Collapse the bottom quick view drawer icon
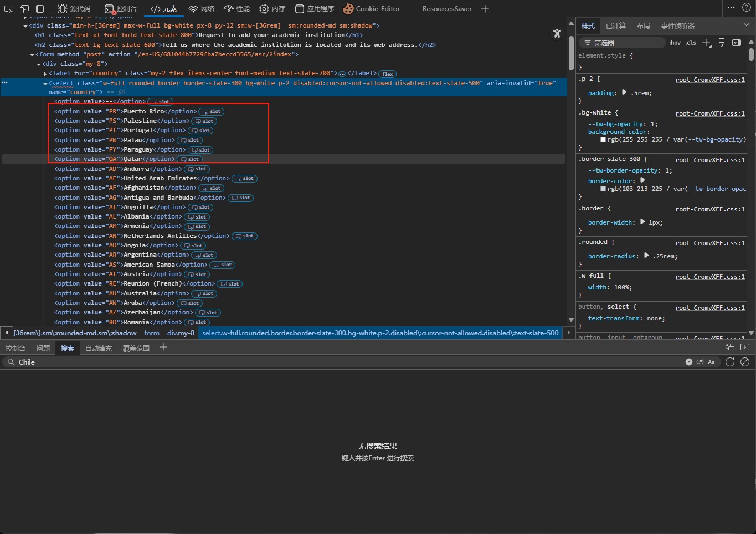This screenshot has width=756, height=534. click(745, 348)
